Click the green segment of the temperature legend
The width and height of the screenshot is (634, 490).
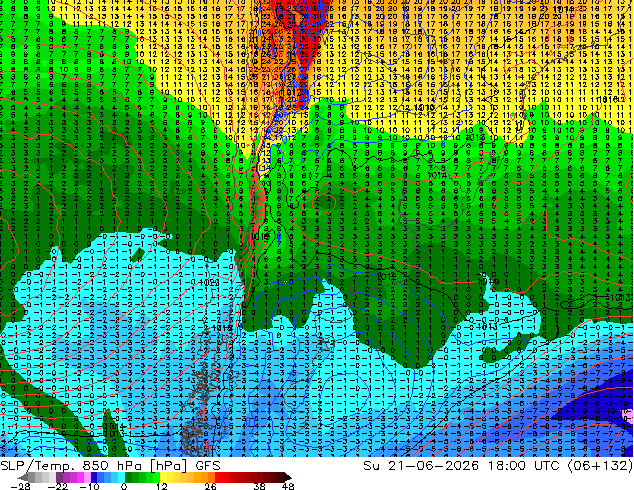pos(142,477)
